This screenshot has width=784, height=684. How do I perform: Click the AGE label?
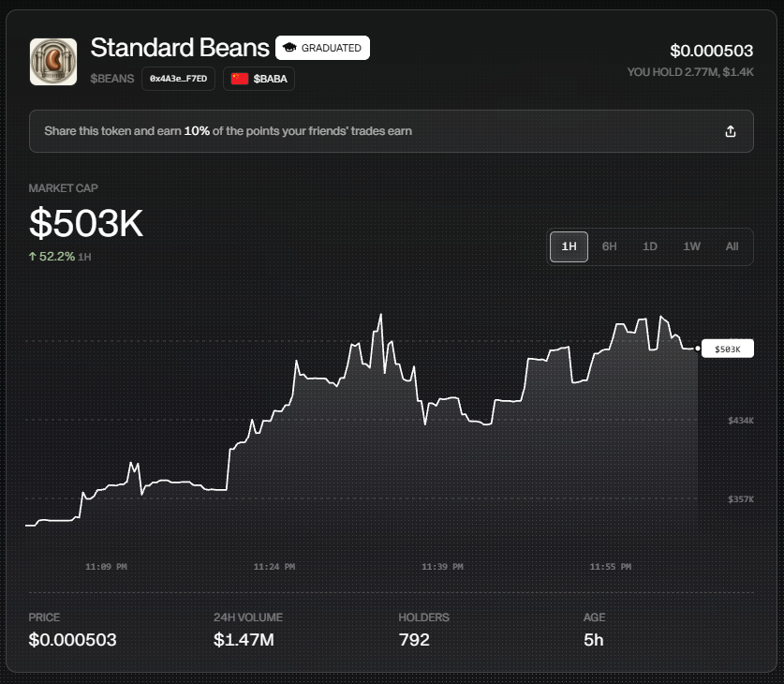click(594, 617)
